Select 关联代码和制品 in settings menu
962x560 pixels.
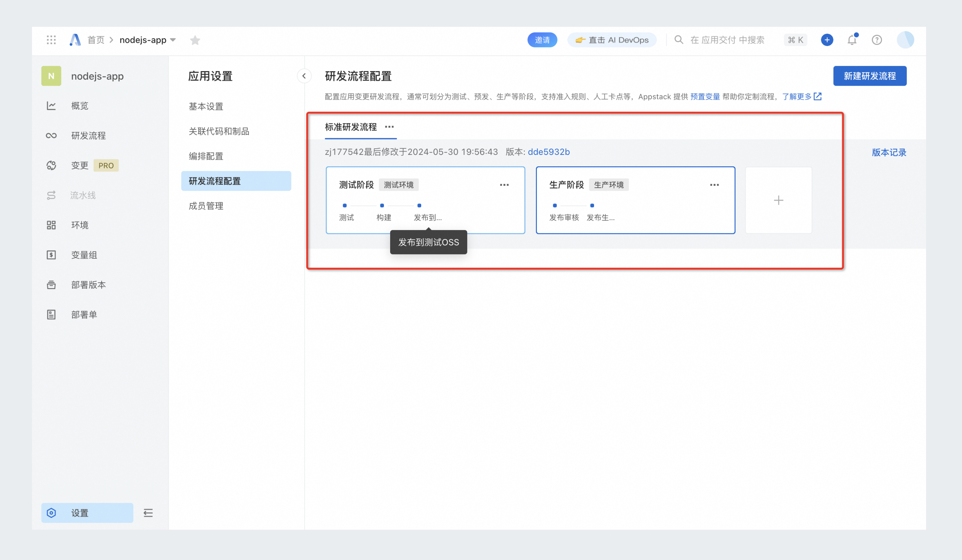point(219,131)
